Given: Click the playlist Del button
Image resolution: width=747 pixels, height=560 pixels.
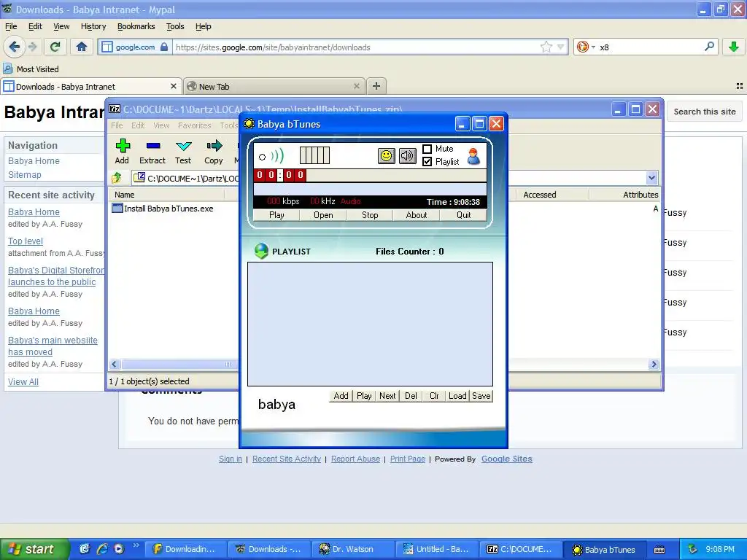Looking at the screenshot, I should [411, 396].
